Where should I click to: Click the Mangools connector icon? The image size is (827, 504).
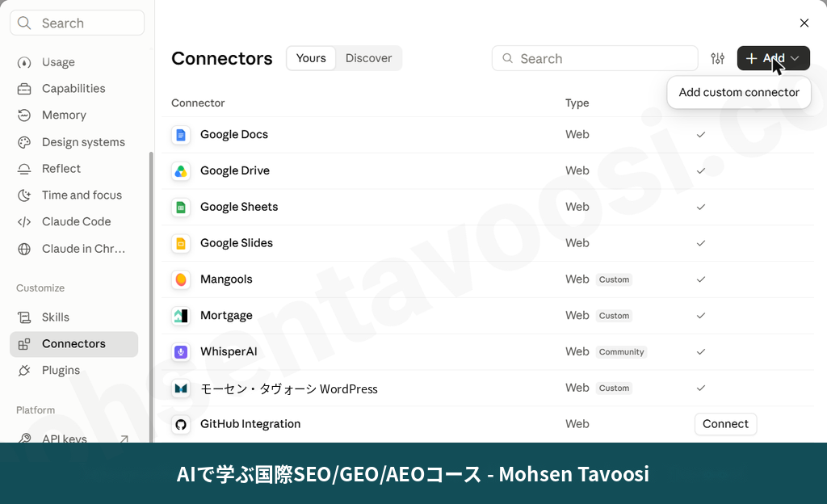(181, 279)
